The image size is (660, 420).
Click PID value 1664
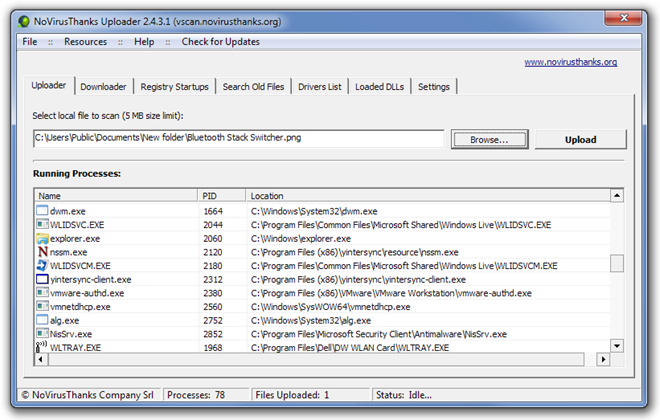(x=213, y=211)
